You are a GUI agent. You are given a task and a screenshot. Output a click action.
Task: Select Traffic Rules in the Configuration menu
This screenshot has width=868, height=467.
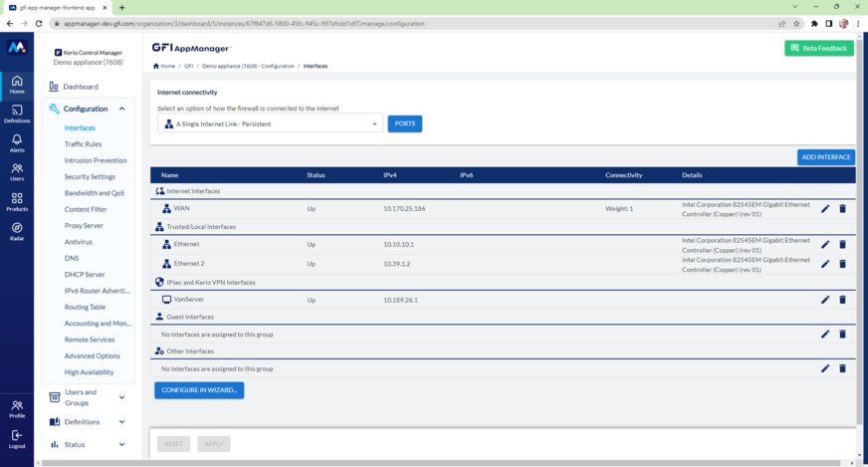click(83, 144)
